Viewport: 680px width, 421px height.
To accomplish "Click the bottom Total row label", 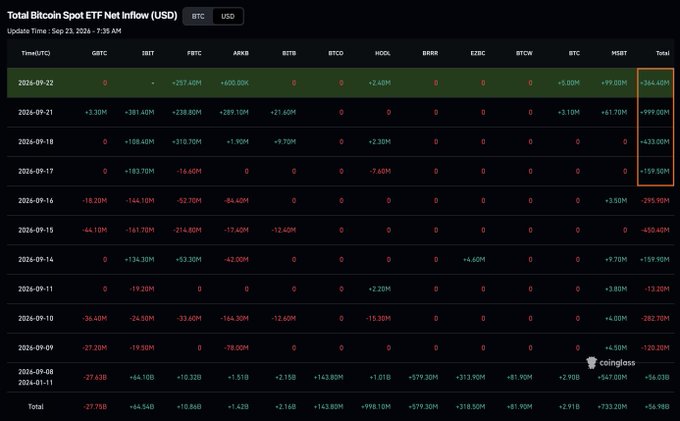I will tap(36, 407).
